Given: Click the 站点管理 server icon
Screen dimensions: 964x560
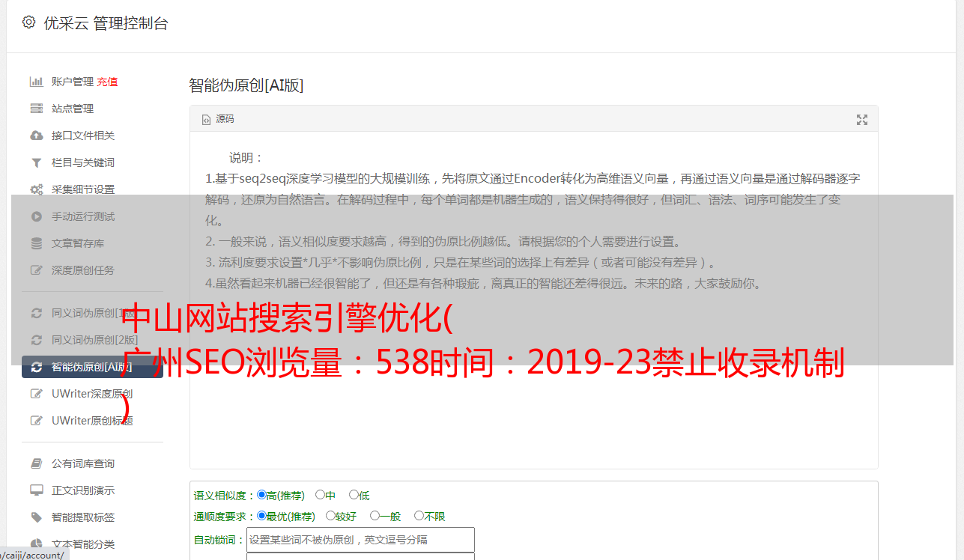Looking at the screenshot, I should [36, 109].
